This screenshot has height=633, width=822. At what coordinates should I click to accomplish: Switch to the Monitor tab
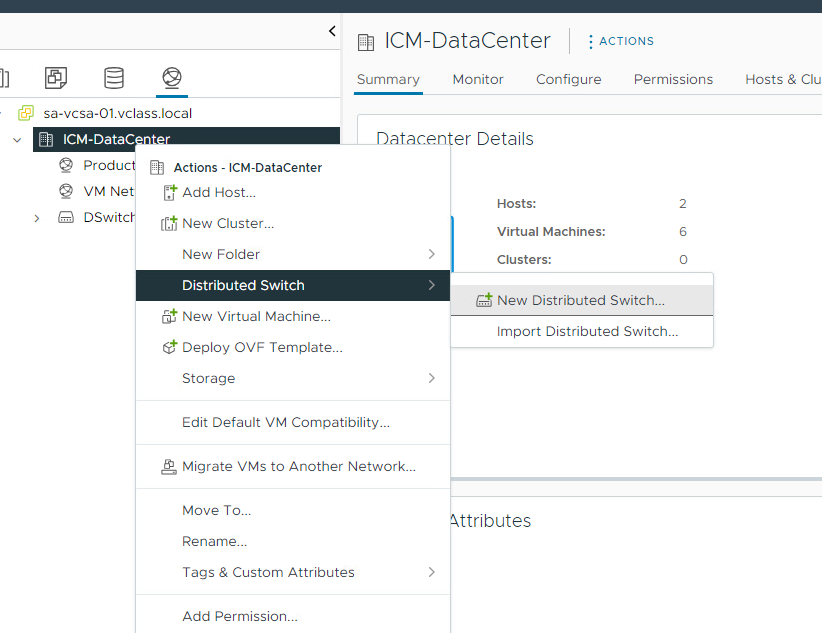[478, 79]
